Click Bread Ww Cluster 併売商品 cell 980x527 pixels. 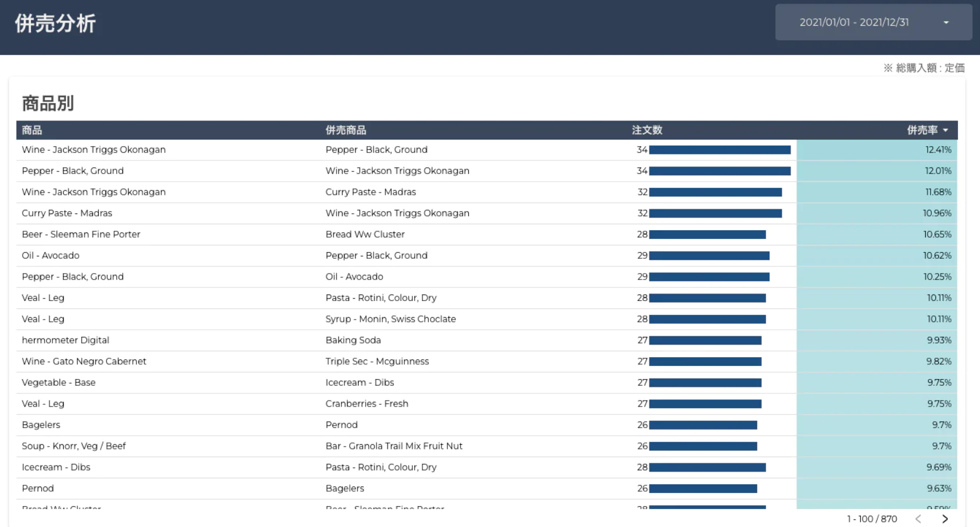pos(365,234)
